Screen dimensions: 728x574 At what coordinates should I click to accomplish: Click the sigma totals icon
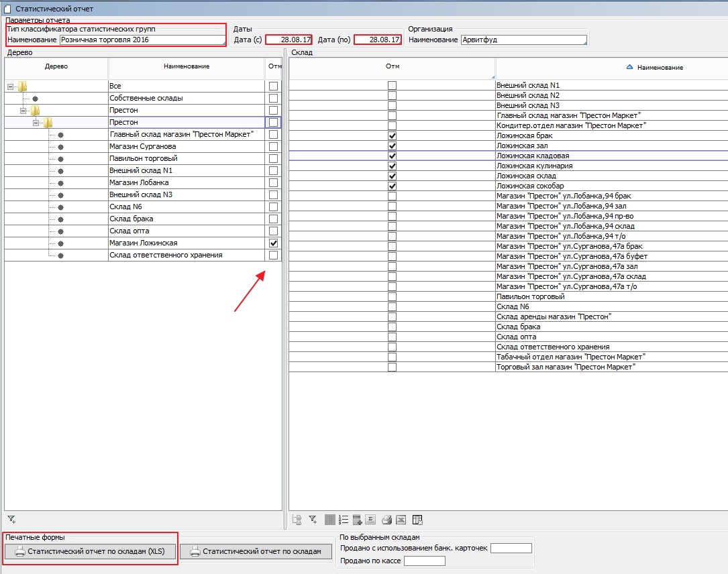(371, 520)
